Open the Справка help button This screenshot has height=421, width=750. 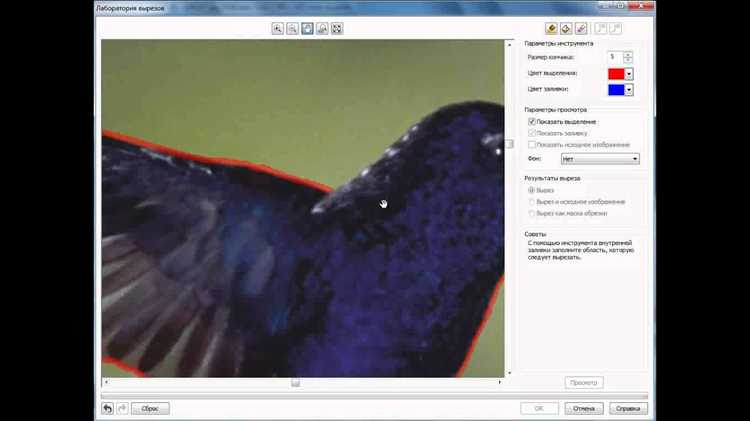pyautogui.click(x=628, y=409)
